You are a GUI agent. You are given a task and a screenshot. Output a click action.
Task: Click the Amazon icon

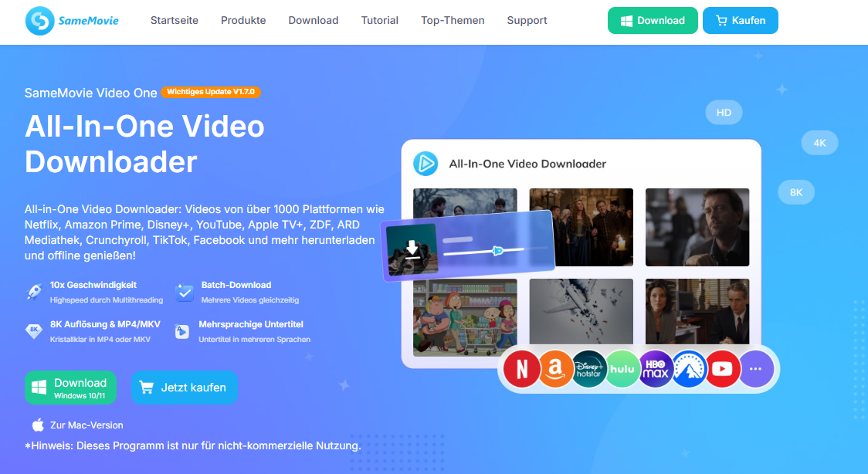(x=555, y=368)
